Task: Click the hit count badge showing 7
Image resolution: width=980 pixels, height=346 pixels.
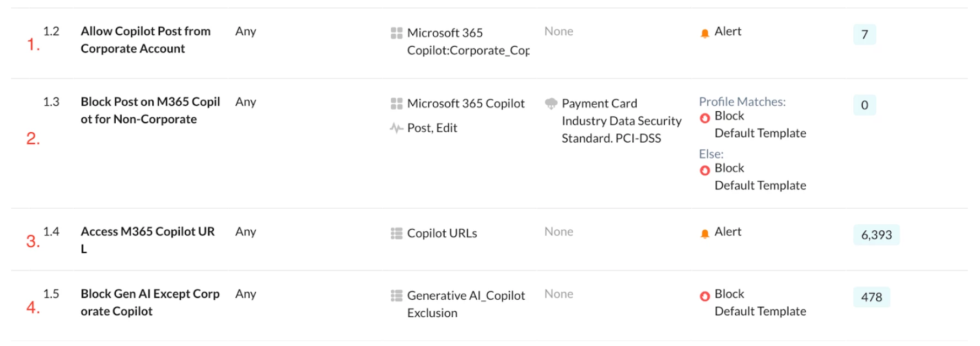Action: [x=864, y=35]
